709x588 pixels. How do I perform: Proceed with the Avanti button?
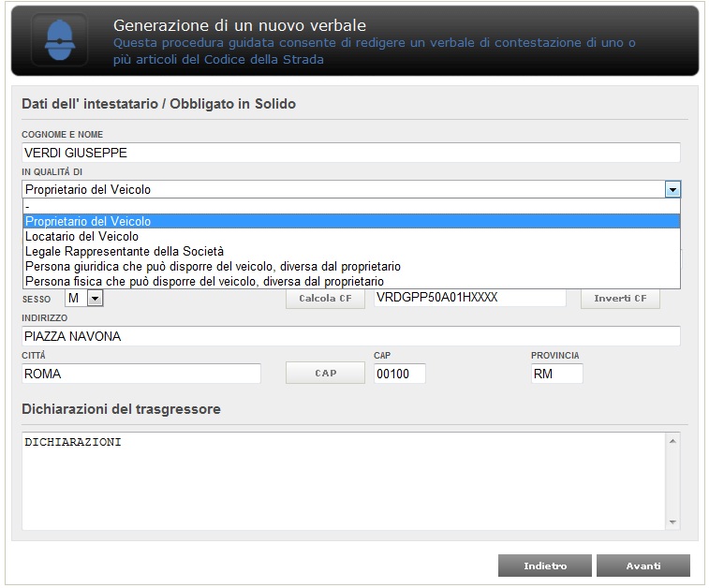643,566
